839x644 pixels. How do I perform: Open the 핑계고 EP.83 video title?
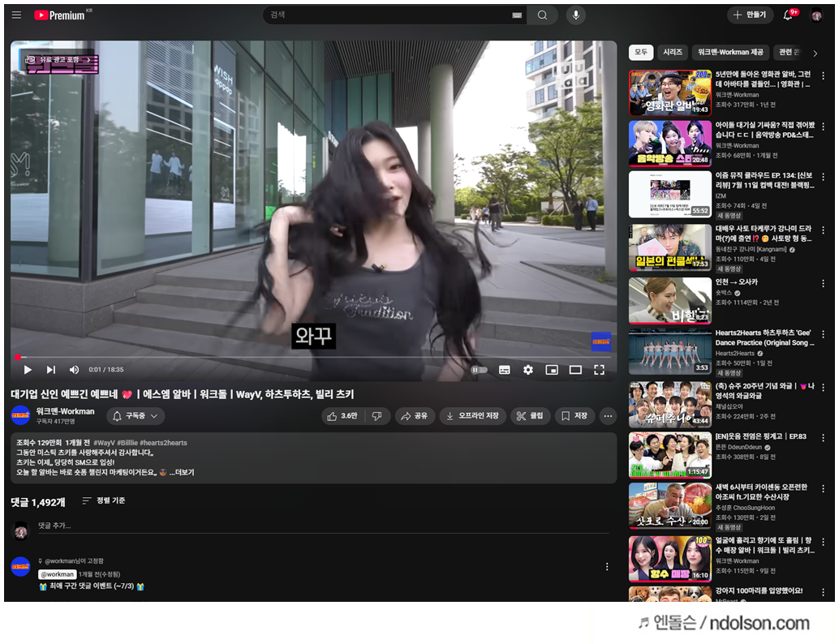(x=761, y=436)
